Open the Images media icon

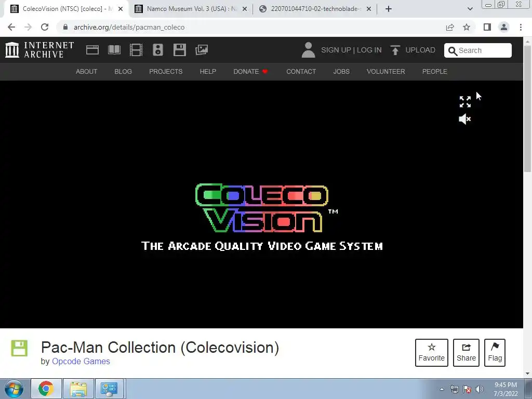[x=202, y=50]
